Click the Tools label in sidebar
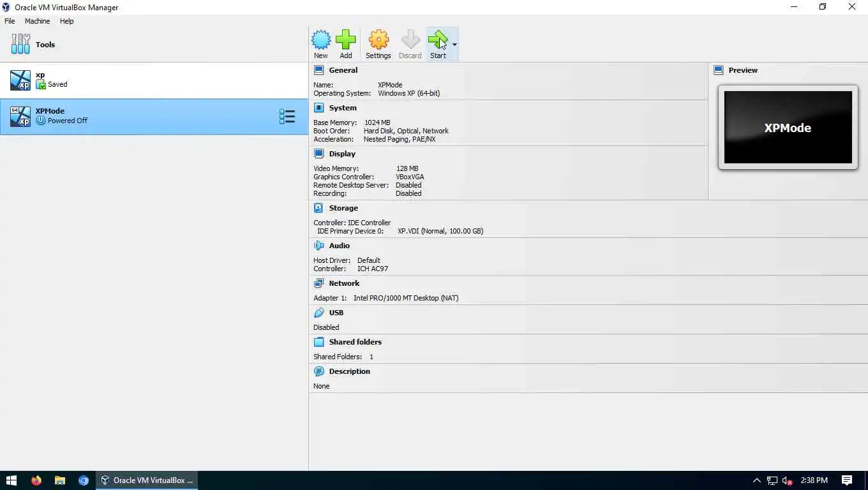This screenshot has width=868, height=490. pyautogui.click(x=45, y=45)
